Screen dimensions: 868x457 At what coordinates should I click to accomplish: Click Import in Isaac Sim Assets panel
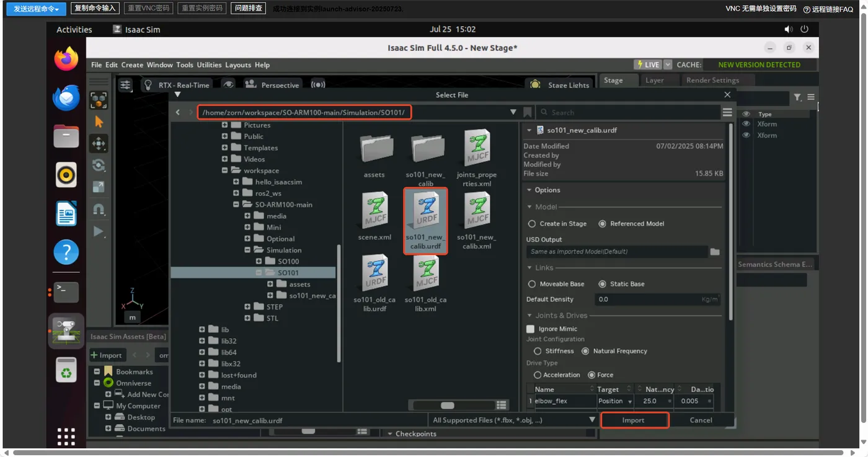coord(107,355)
